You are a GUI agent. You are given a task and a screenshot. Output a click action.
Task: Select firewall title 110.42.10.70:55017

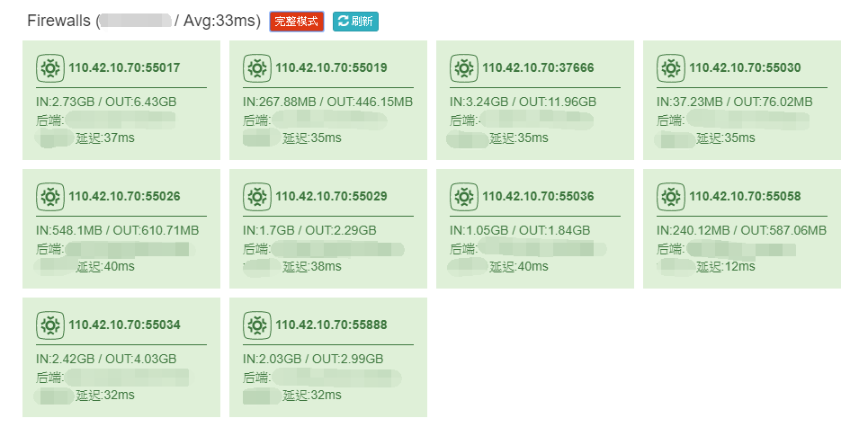(x=124, y=68)
